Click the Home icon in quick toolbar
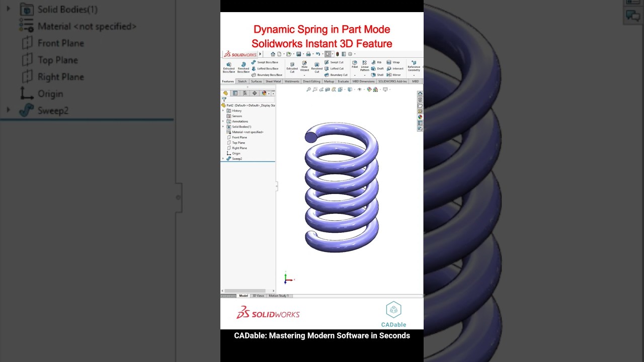644x362 pixels. (273, 54)
